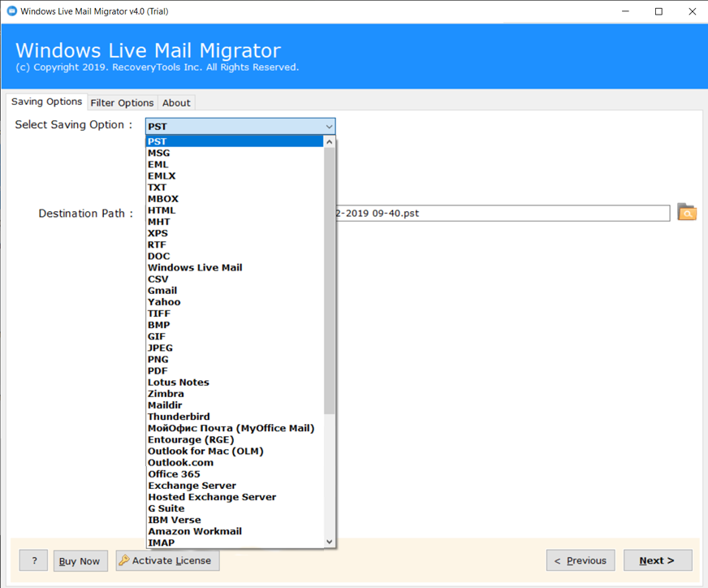Select MBOX saving option
Screen dimensions: 708x588
point(235,199)
